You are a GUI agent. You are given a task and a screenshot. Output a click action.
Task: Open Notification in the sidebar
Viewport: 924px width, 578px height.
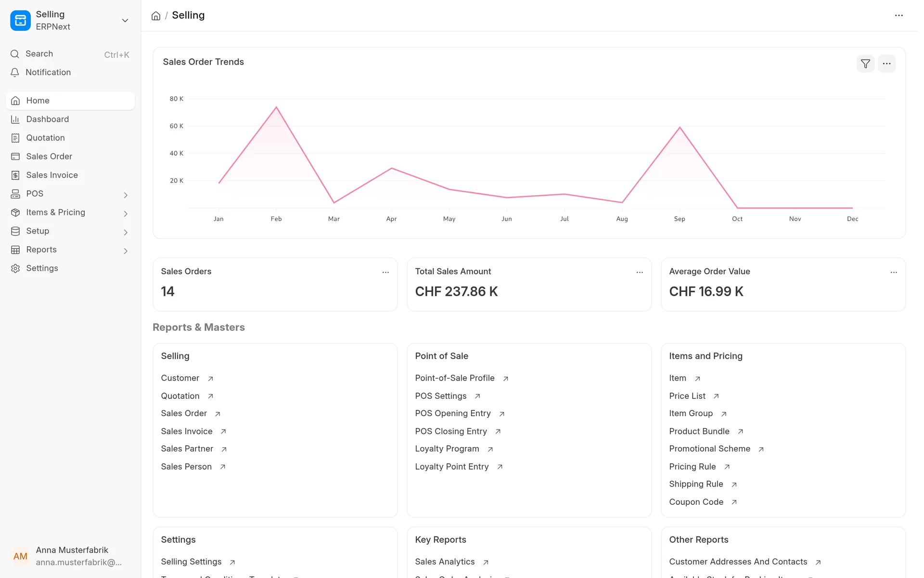click(x=70, y=72)
